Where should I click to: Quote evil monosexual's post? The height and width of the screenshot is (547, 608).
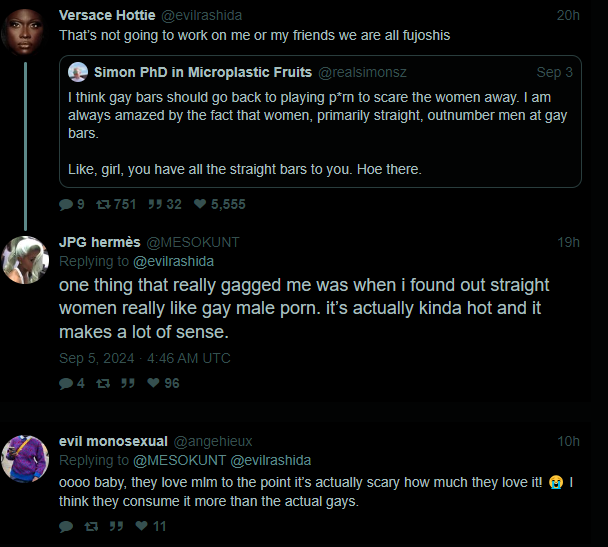coord(116,526)
